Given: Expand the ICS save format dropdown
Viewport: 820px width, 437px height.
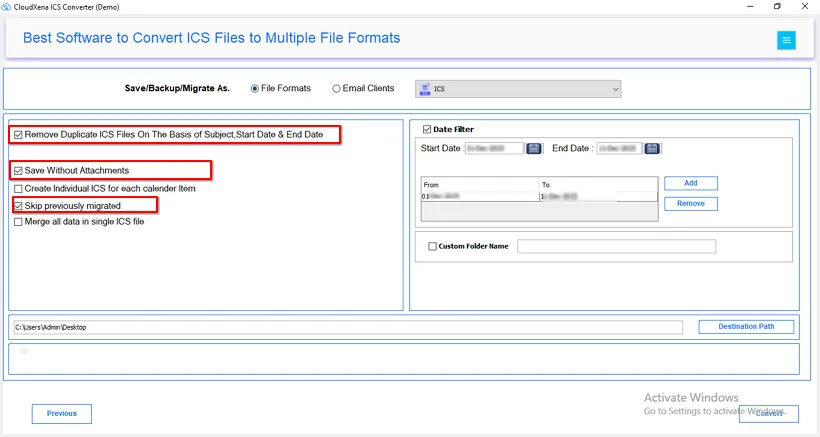Looking at the screenshot, I should (x=518, y=89).
